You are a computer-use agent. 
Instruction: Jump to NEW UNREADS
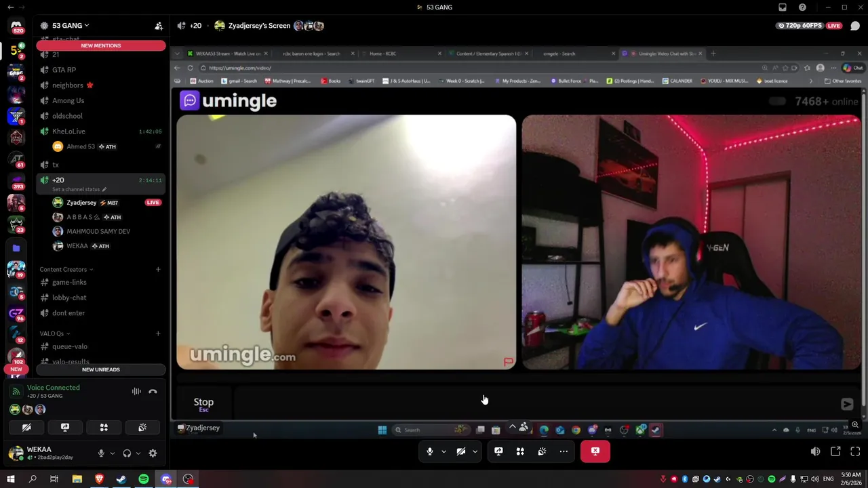pyautogui.click(x=101, y=369)
